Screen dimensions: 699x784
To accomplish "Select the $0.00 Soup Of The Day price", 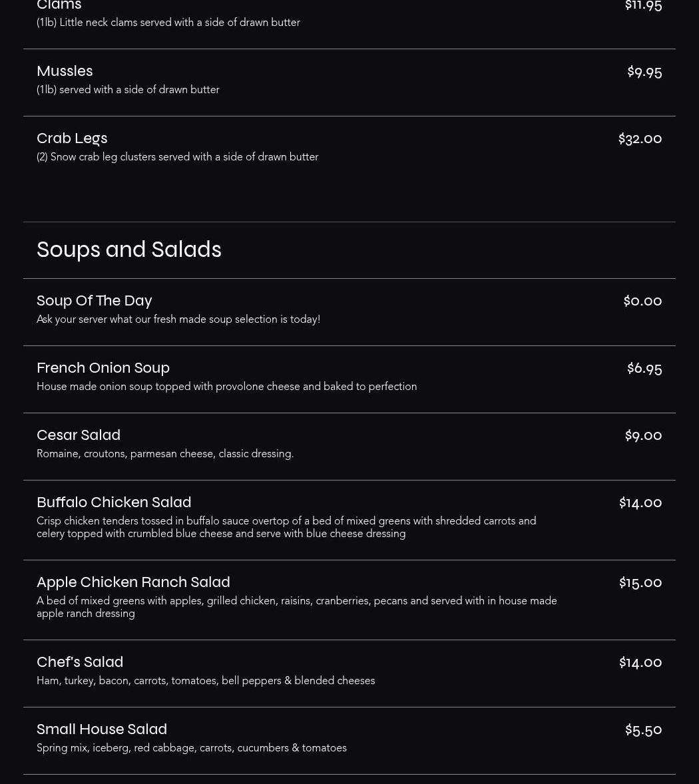I will (x=642, y=301).
